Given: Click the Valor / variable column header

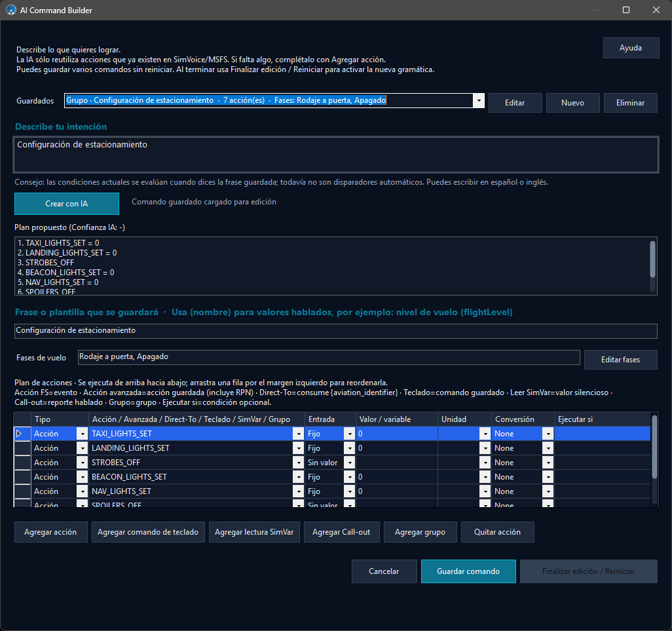Looking at the screenshot, I should [x=396, y=419].
